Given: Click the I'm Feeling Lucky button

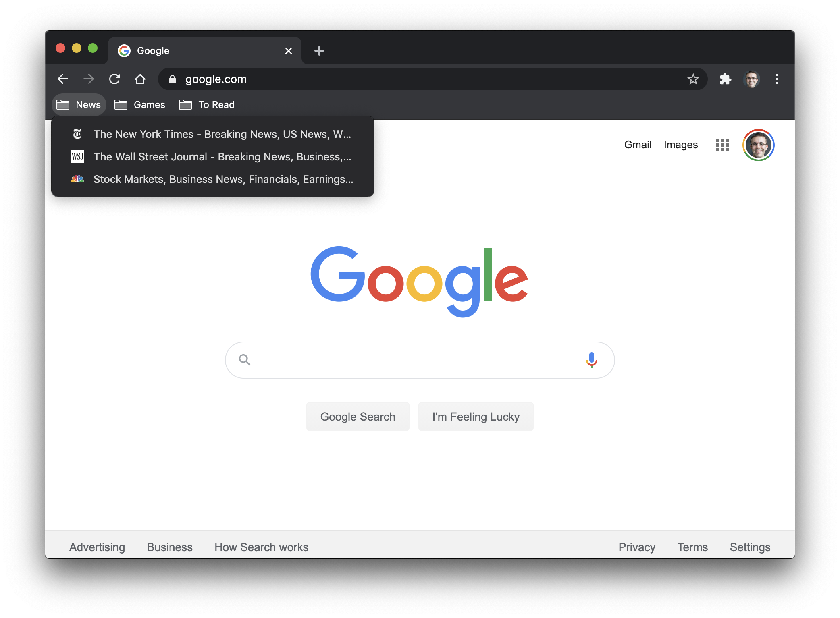Looking at the screenshot, I should click(476, 417).
